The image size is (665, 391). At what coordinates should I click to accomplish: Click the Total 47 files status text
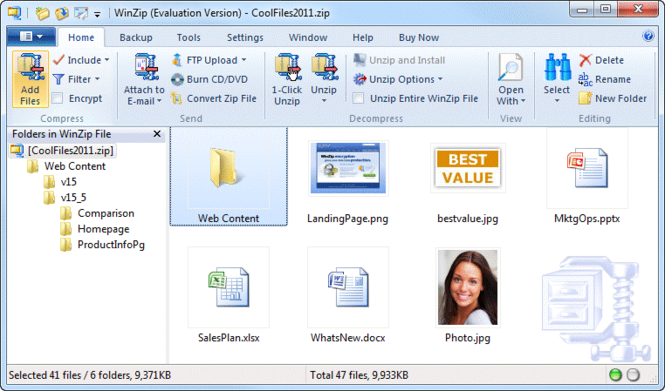point(359,375)
